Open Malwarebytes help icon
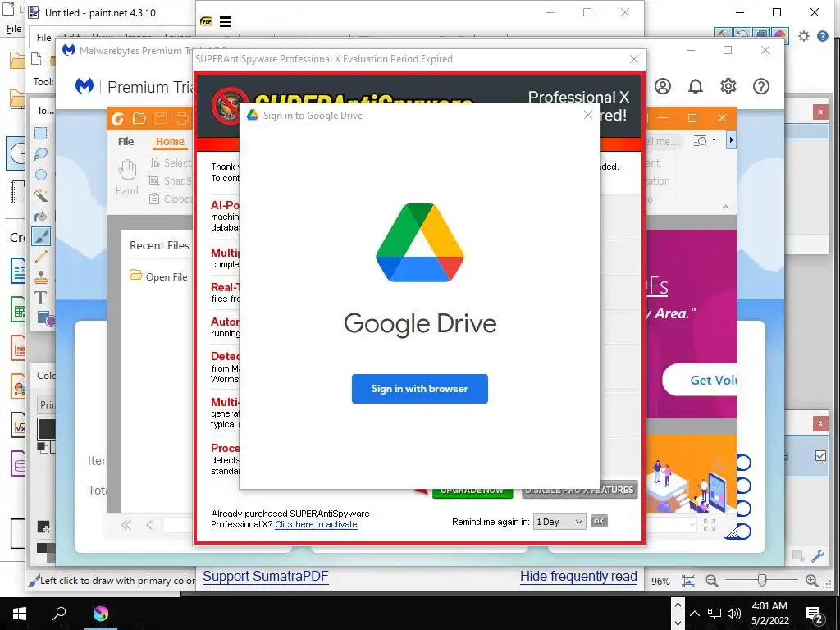 click(760, 86)
